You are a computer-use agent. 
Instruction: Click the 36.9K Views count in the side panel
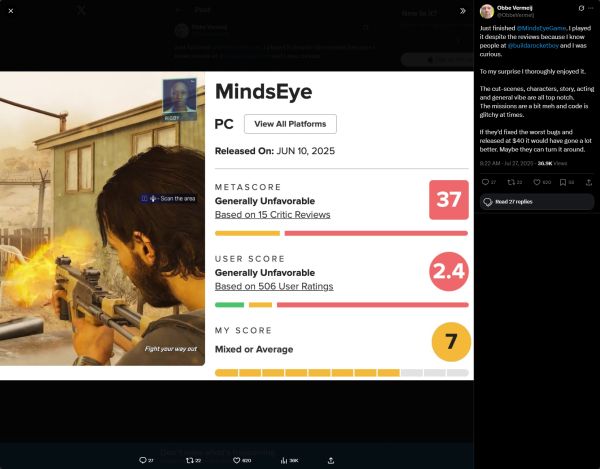tap(552, 163)
